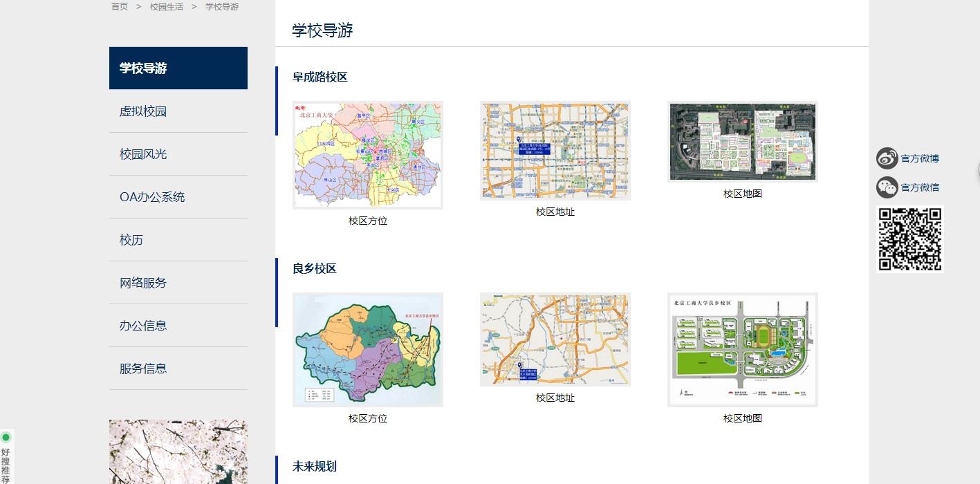Select 学校导游 in the sidebar

(x=178, y=68)
